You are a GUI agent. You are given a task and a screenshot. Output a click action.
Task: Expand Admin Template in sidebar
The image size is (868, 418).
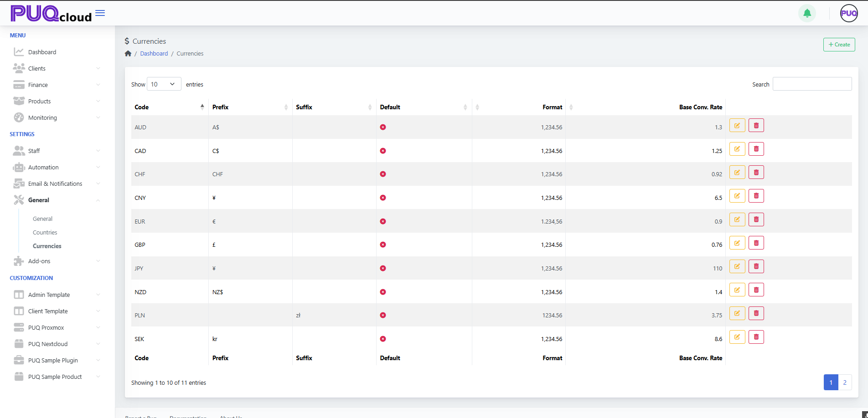(57, 295)
